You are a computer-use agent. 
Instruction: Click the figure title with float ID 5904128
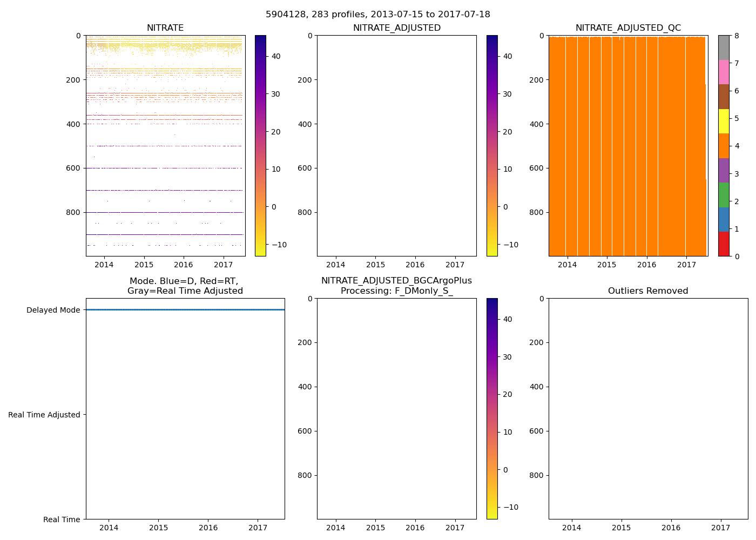(x=378, y=15)
